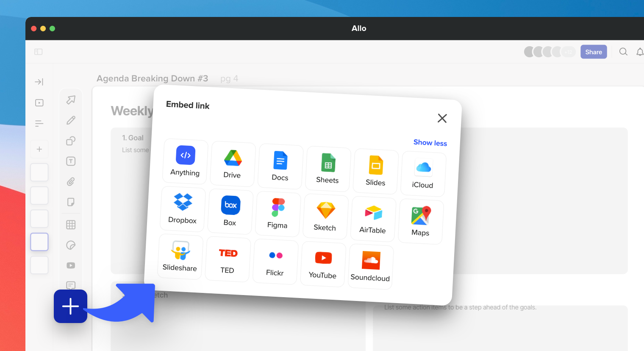Click the pen drawing tool
This screenshot has height=351, width=644.
(71, 120)
